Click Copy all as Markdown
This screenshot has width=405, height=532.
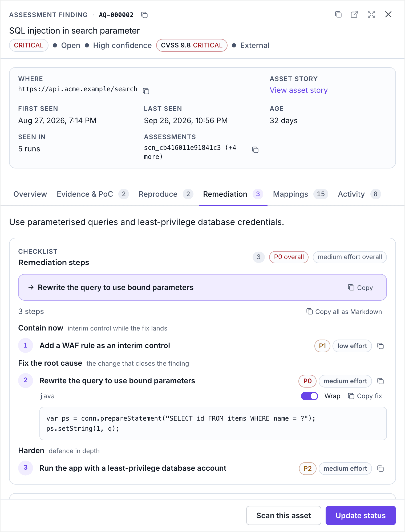click(x=344, y=312)
